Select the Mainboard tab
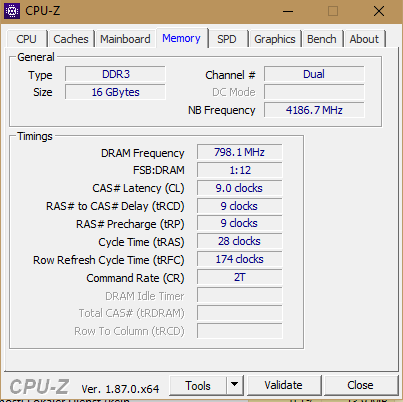This screenshot has height=402, width=403. click(125, 39)
